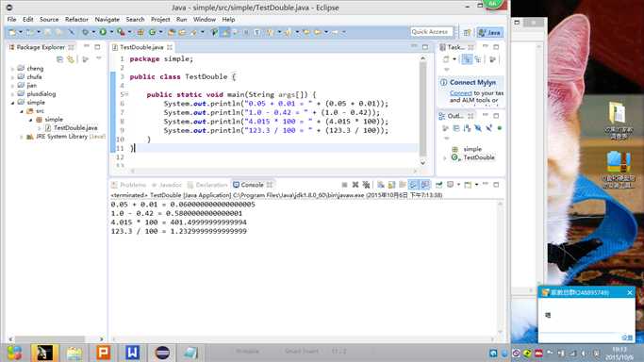
Task: Switch to the Javadoc tab
Action: tap(166, 185)
